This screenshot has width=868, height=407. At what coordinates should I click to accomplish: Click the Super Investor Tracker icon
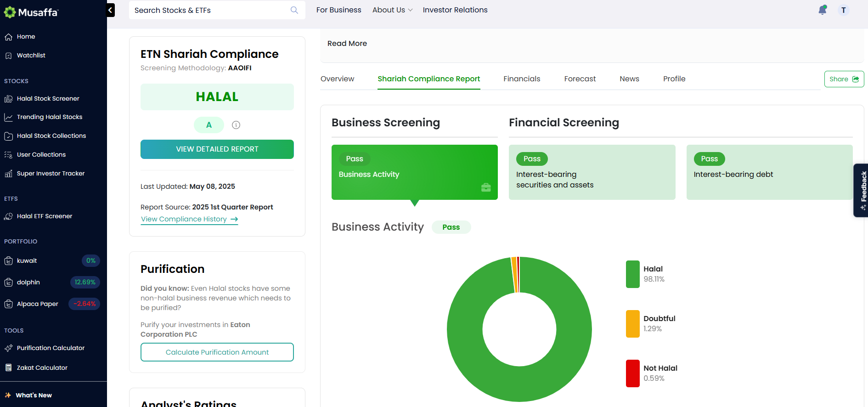[x=8, y=174]
